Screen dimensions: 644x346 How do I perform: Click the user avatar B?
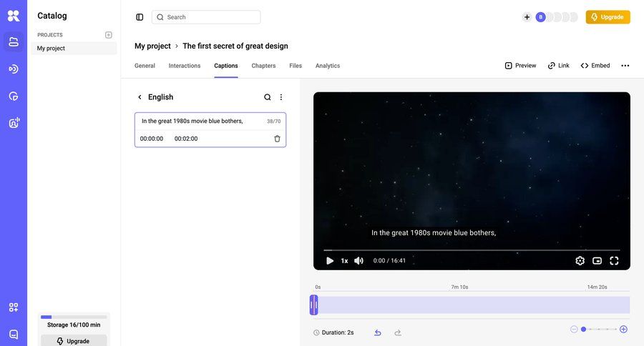pos(540,17)
